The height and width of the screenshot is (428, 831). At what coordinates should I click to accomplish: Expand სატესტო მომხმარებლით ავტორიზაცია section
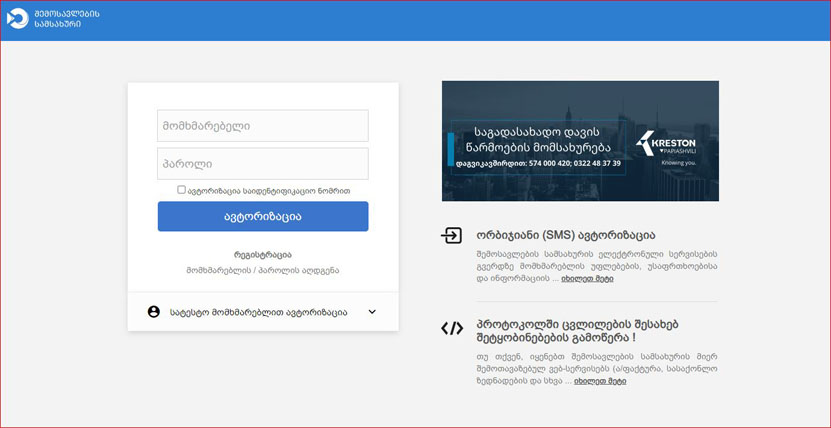pyautogui.click(x=258, y=312)
